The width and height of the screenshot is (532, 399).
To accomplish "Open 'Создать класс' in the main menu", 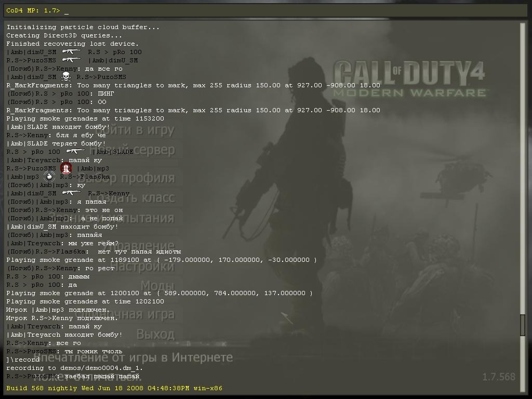I will [x=132, y=198].
